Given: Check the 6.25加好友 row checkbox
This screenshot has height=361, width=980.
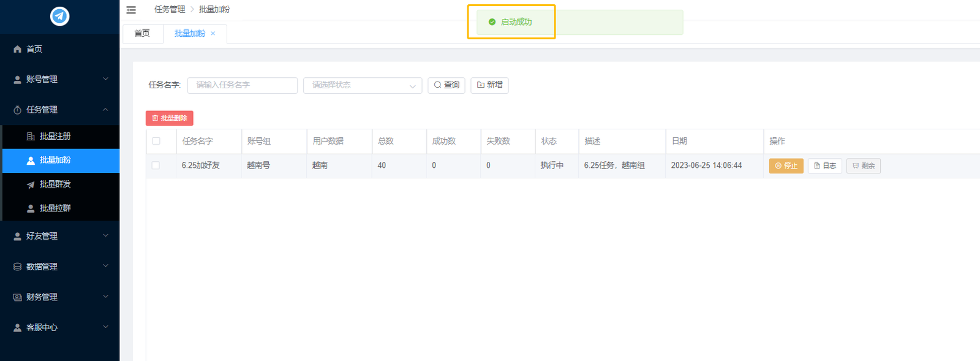Looking at the screenshot, I should point(156,165).
